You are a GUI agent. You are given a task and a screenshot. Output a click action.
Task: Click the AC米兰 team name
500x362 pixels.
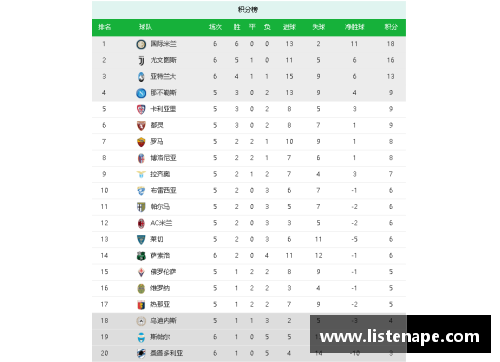161,223
